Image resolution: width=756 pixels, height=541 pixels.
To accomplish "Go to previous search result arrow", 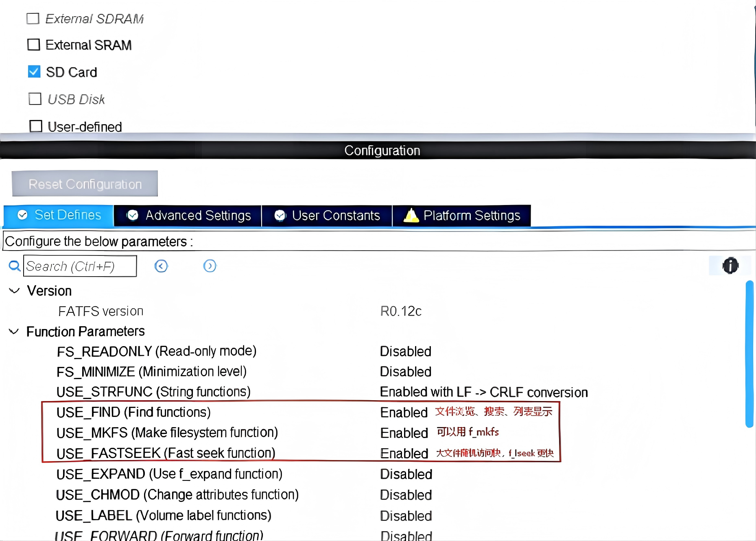I will [x=161, y=266].
